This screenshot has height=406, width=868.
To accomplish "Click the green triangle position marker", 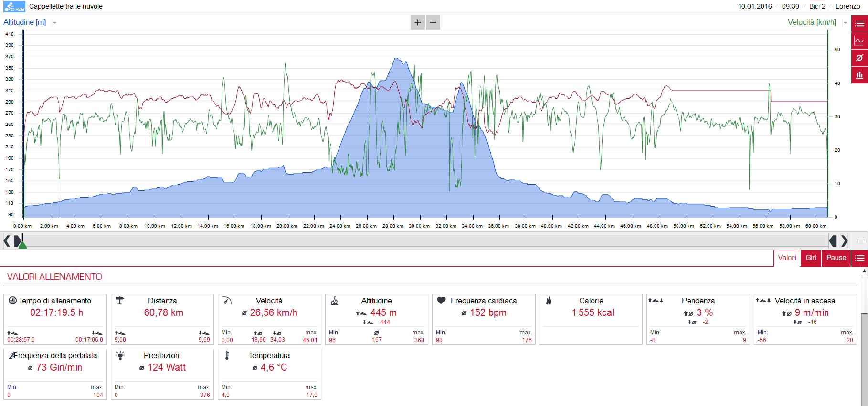I will pyautogui.click(x=22, y=245).
